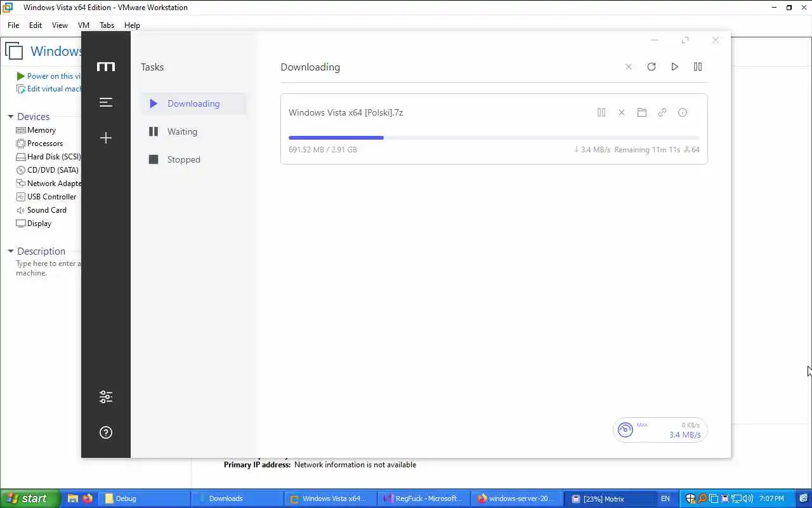Screen dimensions: 812x508
Task: Show info for Windows Vista download
Action: (x=683, y=112)
